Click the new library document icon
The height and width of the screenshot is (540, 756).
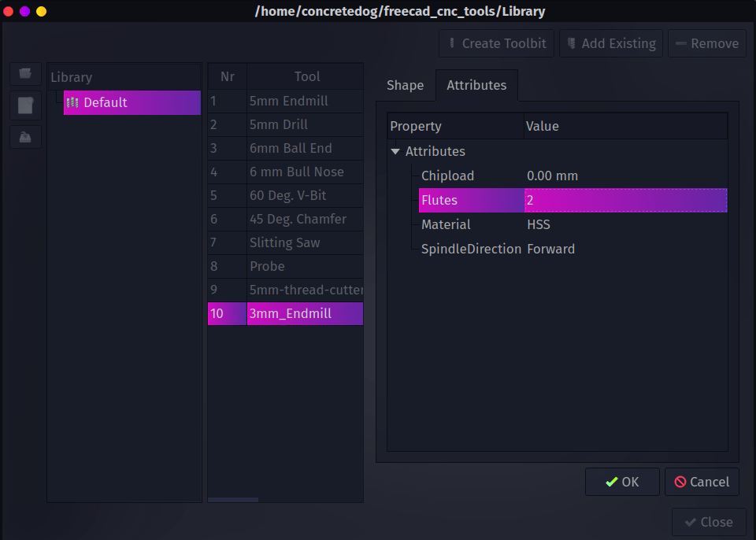[x=25, y=105]
